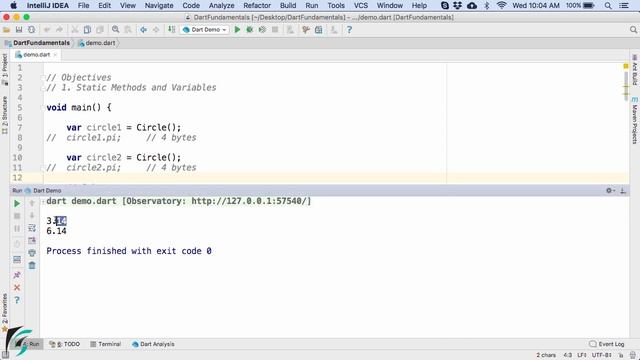Viewport: 640px width, 360px height.
Task: Open the Navigate menu
Action: pyautogui.click(x=159, y=5)
